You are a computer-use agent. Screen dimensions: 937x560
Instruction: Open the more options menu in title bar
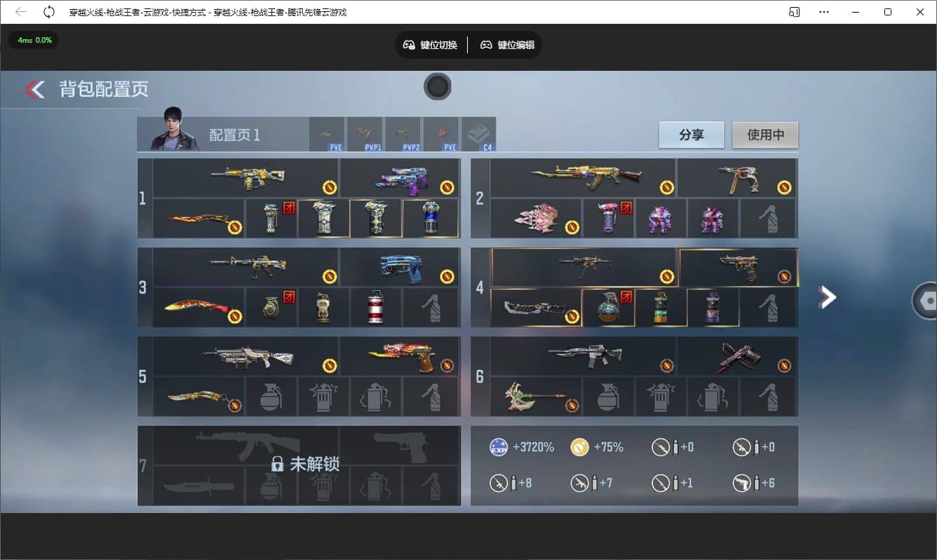823,12
